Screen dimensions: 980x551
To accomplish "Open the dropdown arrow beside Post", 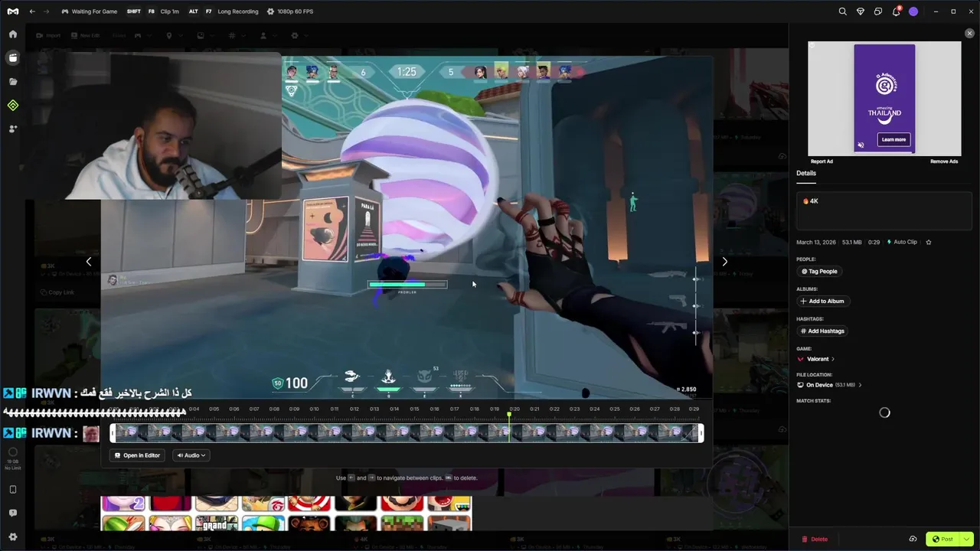I will point(967,540).
